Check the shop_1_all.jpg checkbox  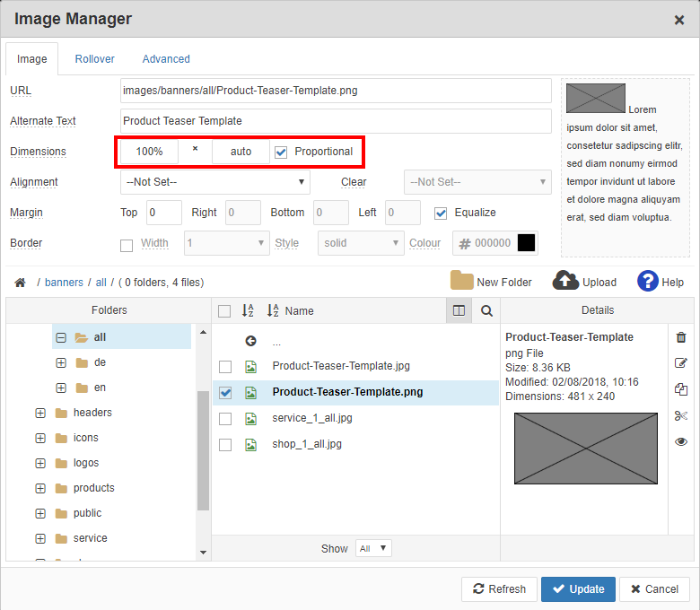tap(225, 445)
